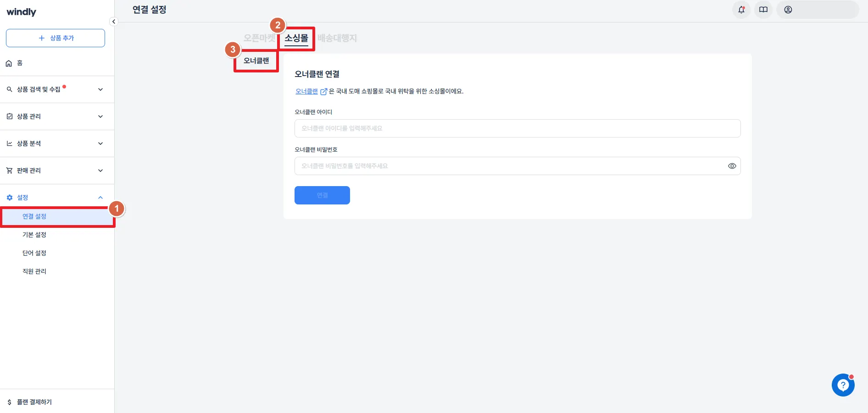This screenshot has height=413, width=868.
Task: Collapse the sidebar with the arrow button
Action: tap(114, 22)
